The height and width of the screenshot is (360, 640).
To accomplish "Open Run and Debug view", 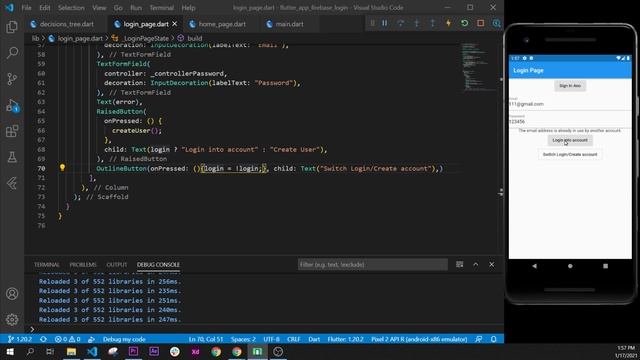I will (x=12, y=105).
